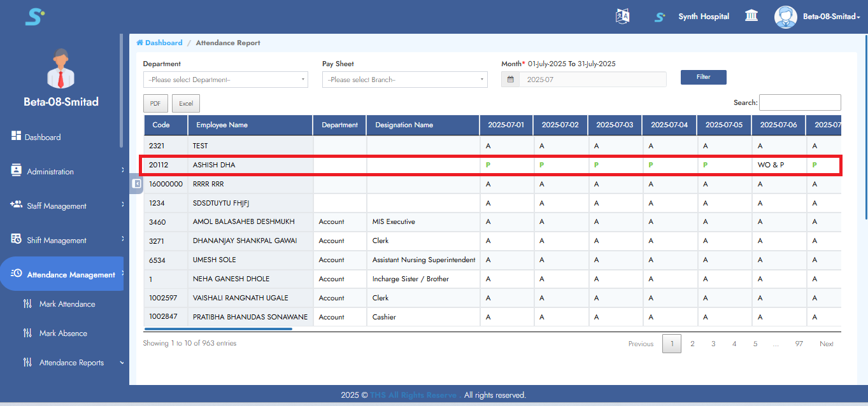Open Mark Absence in sidebar
This screenshot has height=406, width=868.
pyautogui.click(x=63, y=333)
